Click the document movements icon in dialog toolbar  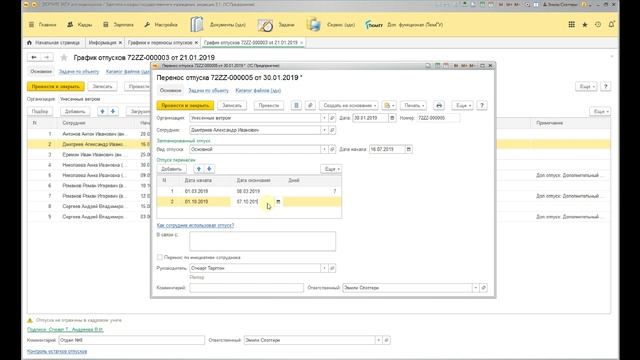coord(296,105)
